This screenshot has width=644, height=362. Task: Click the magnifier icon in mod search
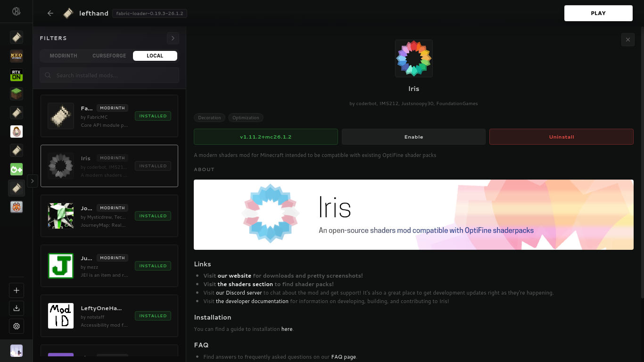(x=48, y=75)
